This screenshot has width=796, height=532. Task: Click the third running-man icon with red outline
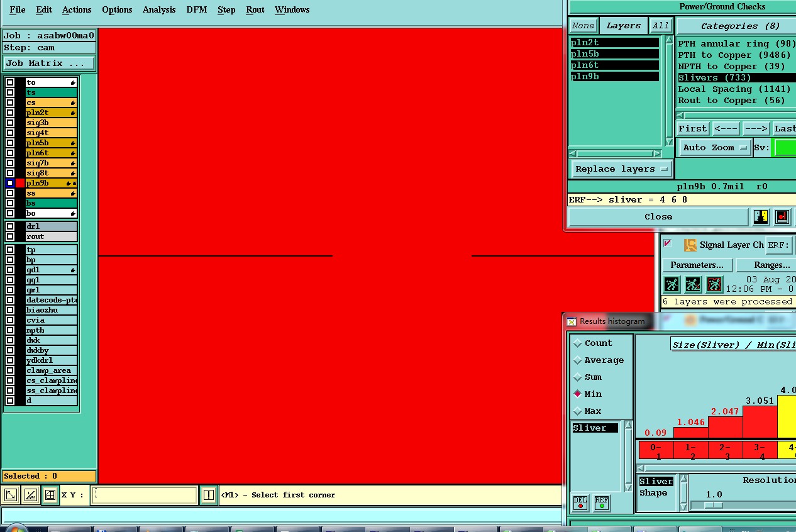click(x=714, y=285)
